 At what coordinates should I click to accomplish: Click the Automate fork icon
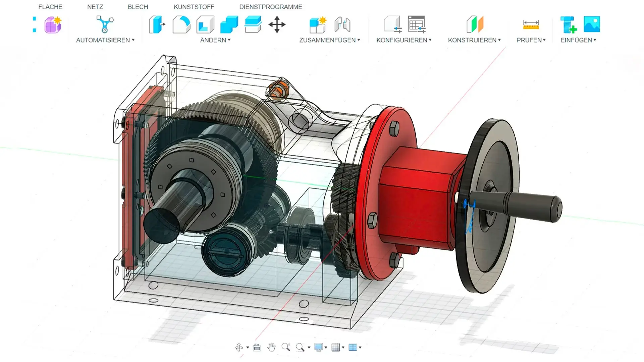(x=105, y=24)
